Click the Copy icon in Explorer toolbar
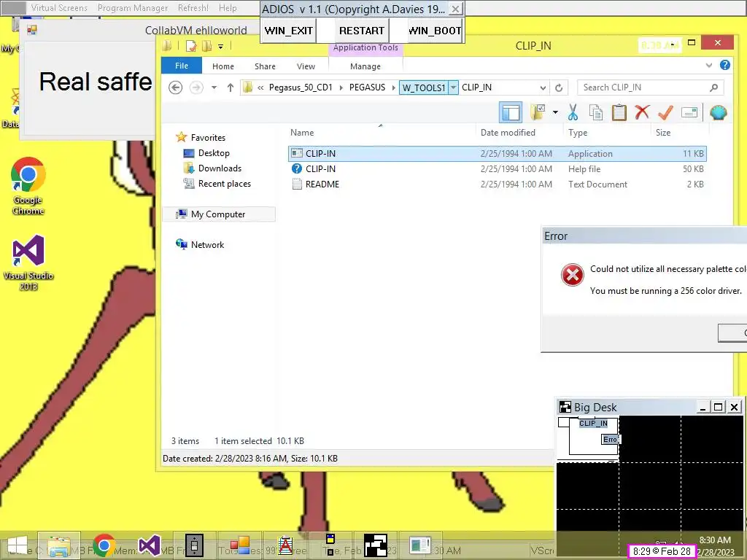Image resolution: width=747 pixels, height=560 pixels. [x=595, y=113]
